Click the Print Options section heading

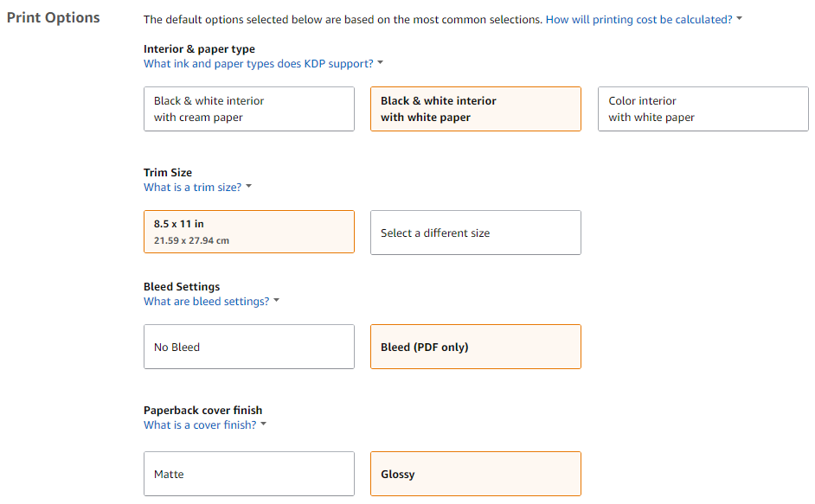pyautogui.click(x=53, y=18)
